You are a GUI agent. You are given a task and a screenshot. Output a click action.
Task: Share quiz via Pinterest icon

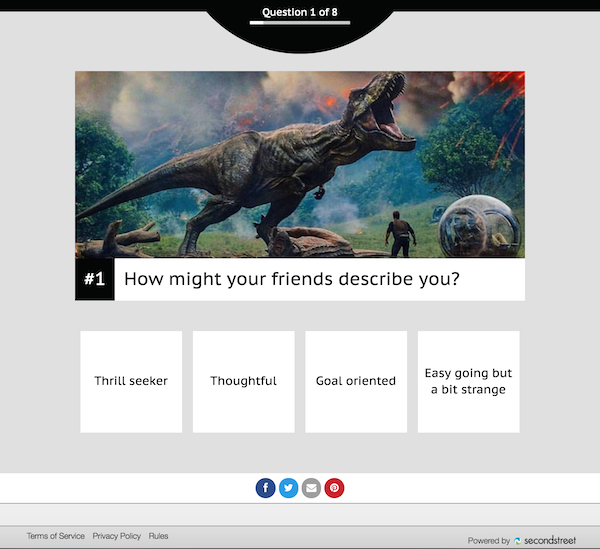point(334,488)
